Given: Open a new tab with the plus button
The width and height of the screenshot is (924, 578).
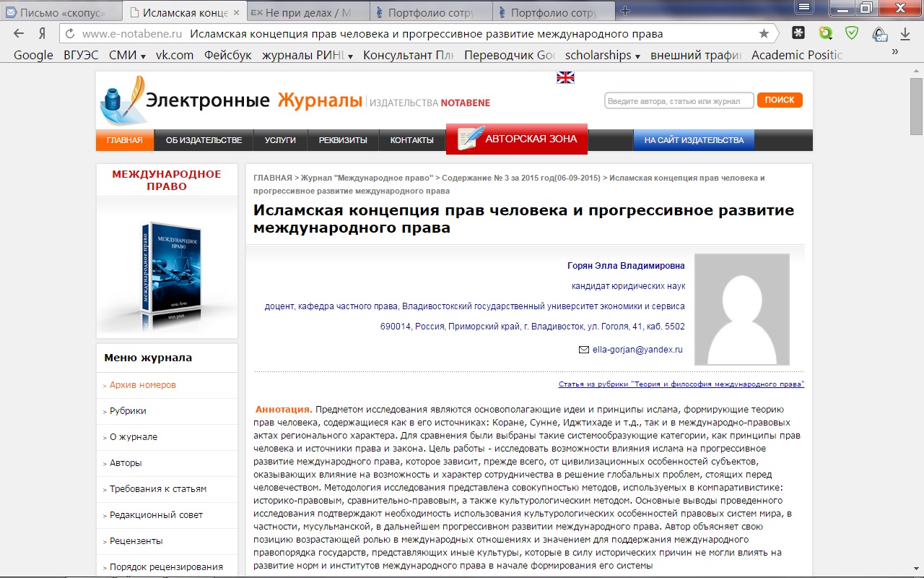Looking at the screenshot, I should coord(625,11).
